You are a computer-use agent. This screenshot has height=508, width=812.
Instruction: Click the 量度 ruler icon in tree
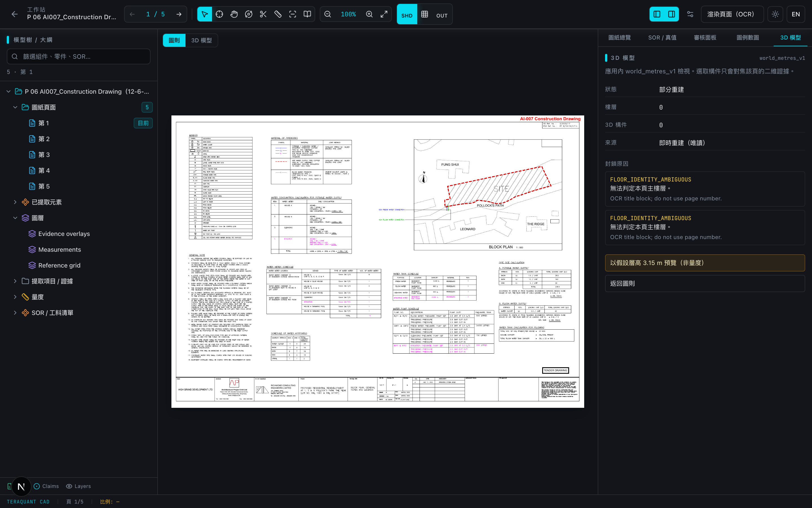click(x=25, y=297)
